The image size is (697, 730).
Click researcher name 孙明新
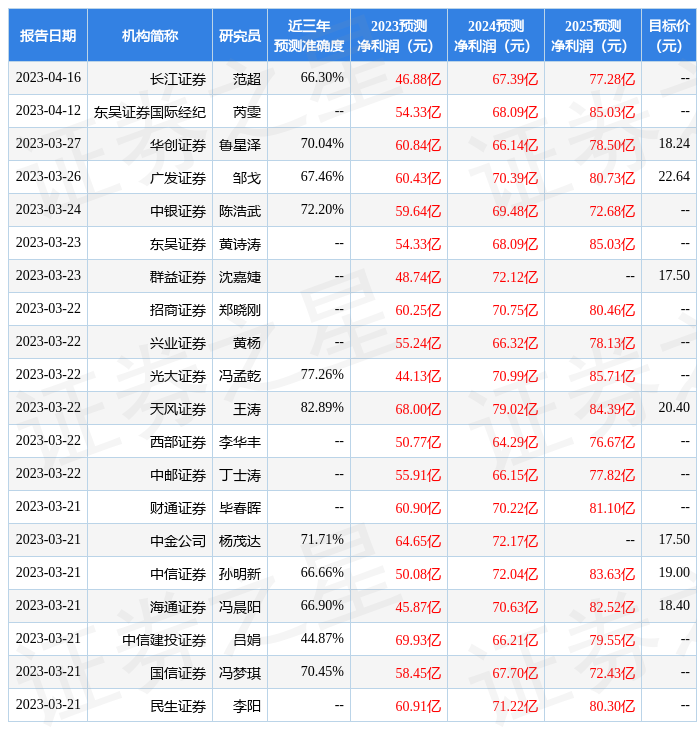[x=240, y=574]
